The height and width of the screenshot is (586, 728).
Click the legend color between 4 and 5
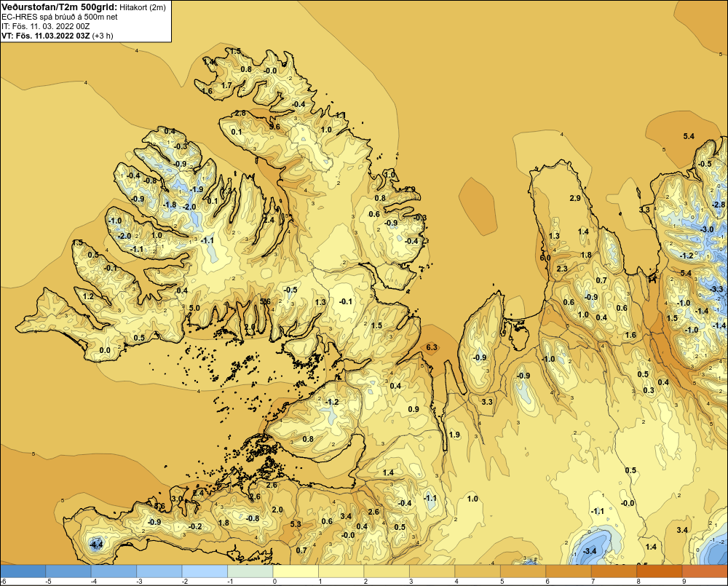click(478, 571)
